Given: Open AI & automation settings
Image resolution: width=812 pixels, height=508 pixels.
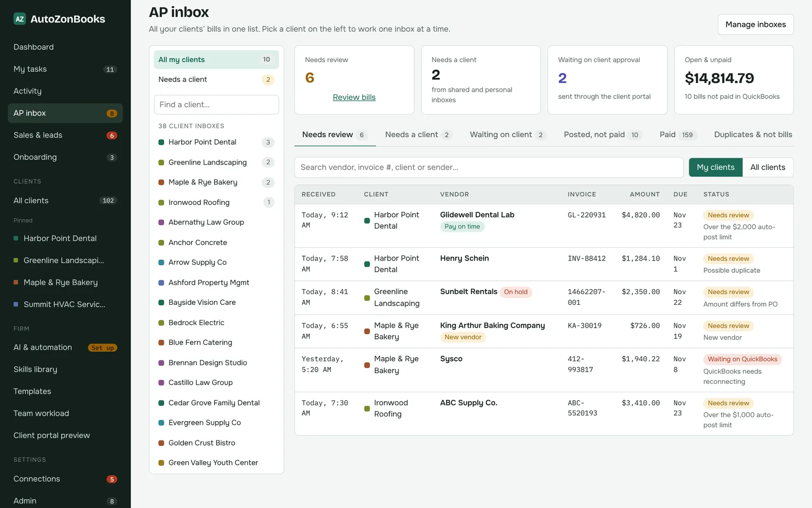Looking at the screenshot, I should [x=65, y=347].
